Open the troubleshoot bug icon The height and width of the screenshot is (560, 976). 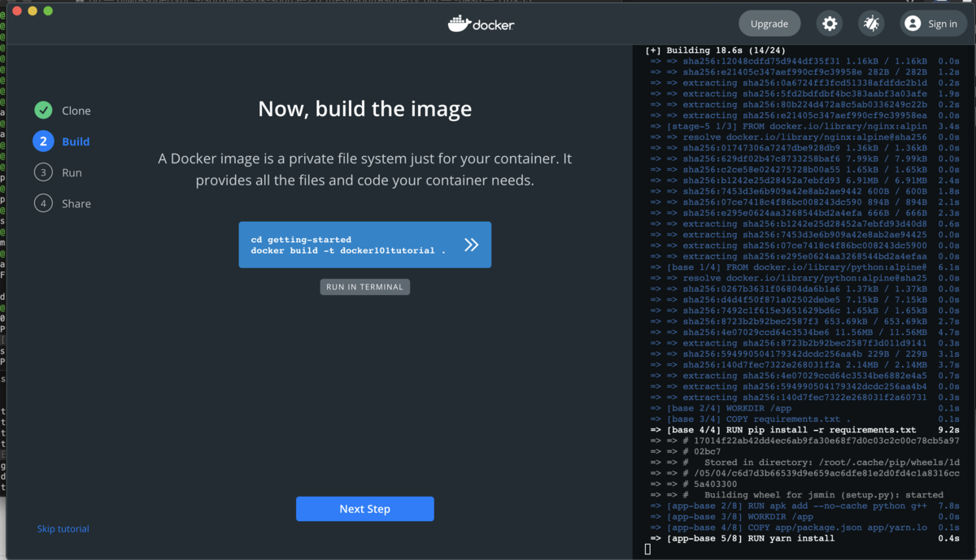click(872, 24)
